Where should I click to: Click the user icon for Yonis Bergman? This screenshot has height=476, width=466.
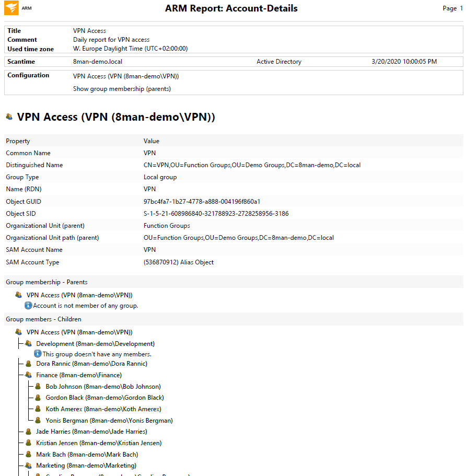point(38,421)
